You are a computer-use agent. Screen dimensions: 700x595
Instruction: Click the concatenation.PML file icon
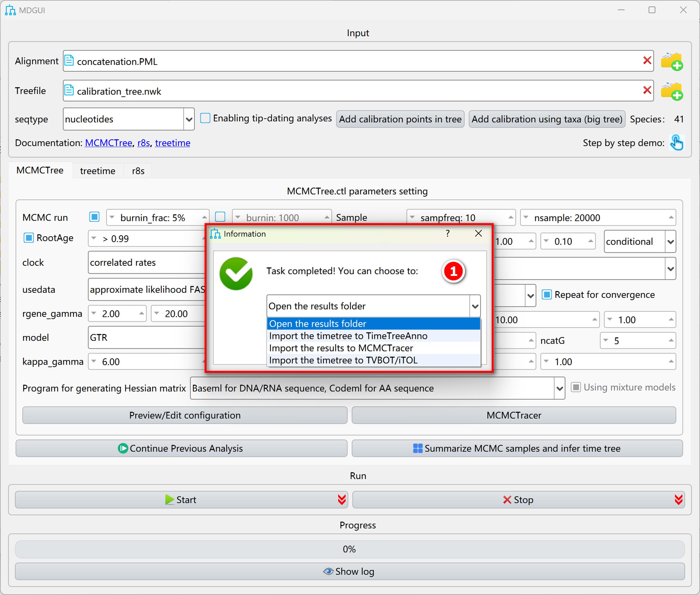tap(69, 60)
